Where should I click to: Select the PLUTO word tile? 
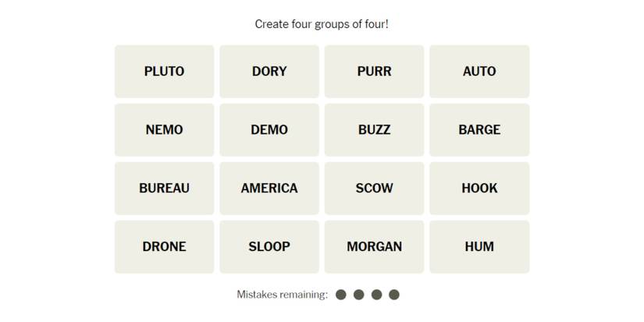point(164,71)
